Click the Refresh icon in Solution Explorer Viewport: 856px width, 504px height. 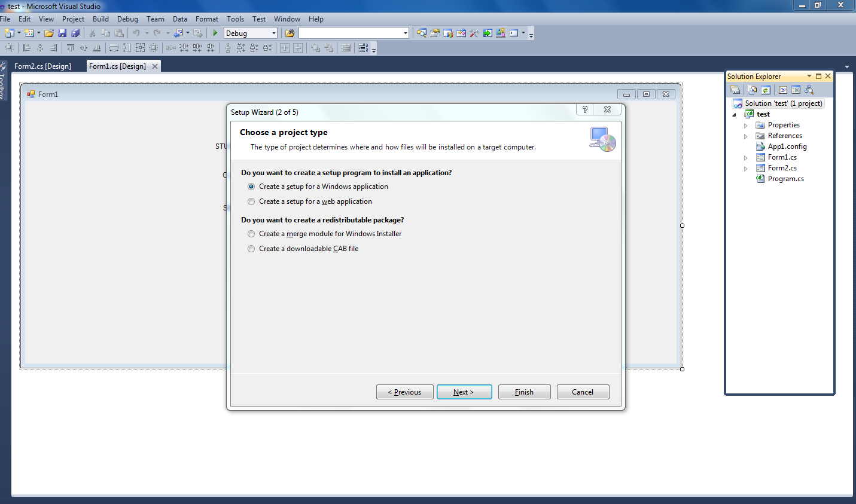[766, 90]
